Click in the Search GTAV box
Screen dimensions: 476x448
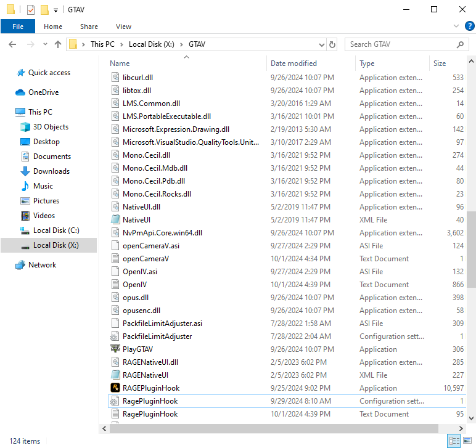(x=401, y=44)
